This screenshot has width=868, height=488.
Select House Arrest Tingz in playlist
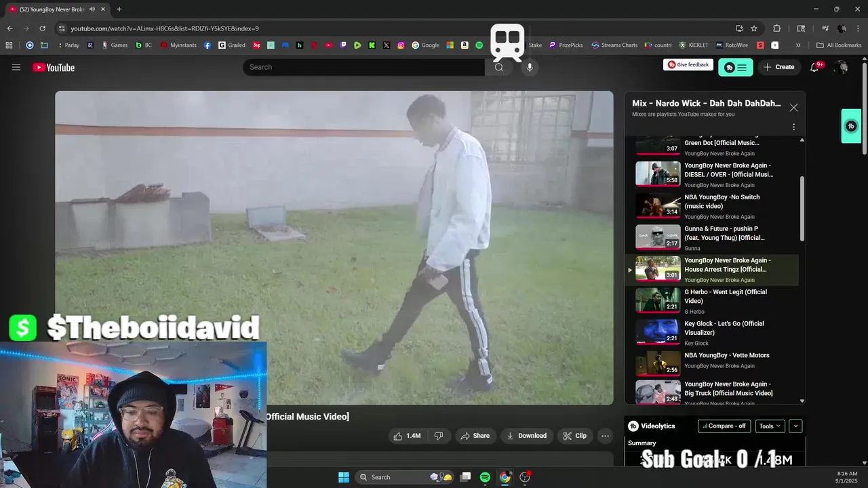click(x=713, y=269)
